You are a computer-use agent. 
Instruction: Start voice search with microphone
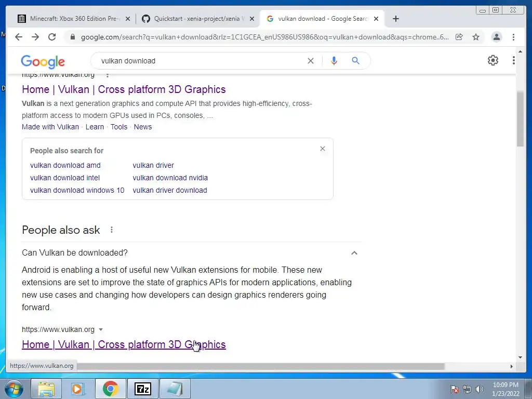click(x=334, y=61)
